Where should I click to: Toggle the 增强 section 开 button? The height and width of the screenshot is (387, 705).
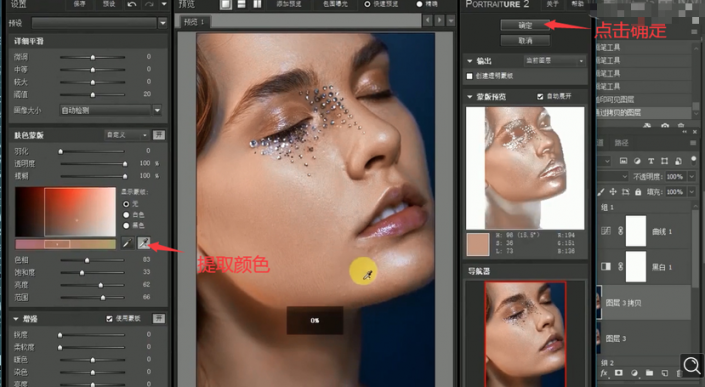[x=159, y=319]
